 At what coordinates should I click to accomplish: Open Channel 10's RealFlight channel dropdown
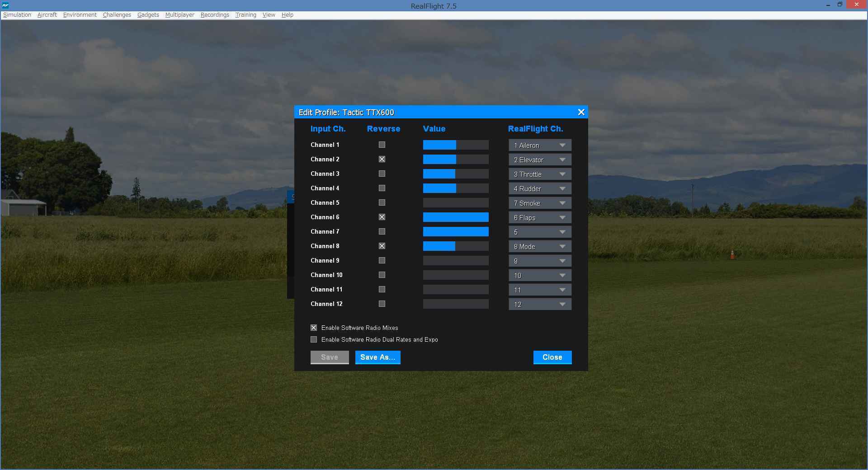tap(540, 275)
